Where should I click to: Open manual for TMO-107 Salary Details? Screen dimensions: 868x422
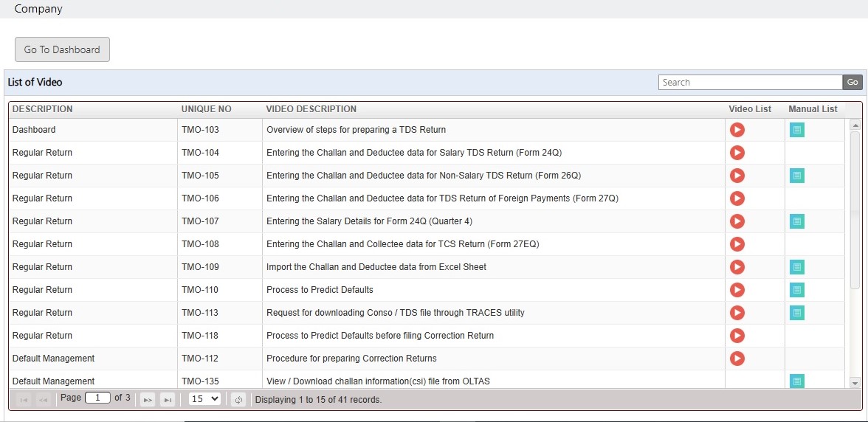tap(796, 222)
